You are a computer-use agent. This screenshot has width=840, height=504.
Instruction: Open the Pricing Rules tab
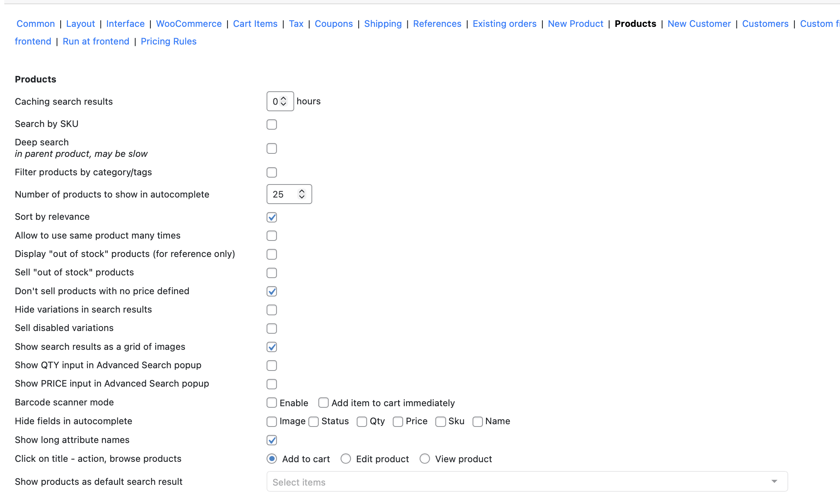168,41
